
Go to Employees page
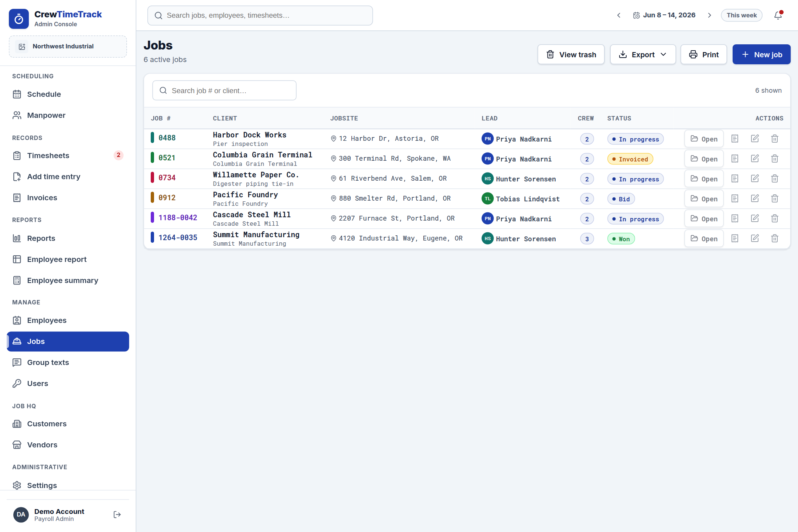(68, 320)
